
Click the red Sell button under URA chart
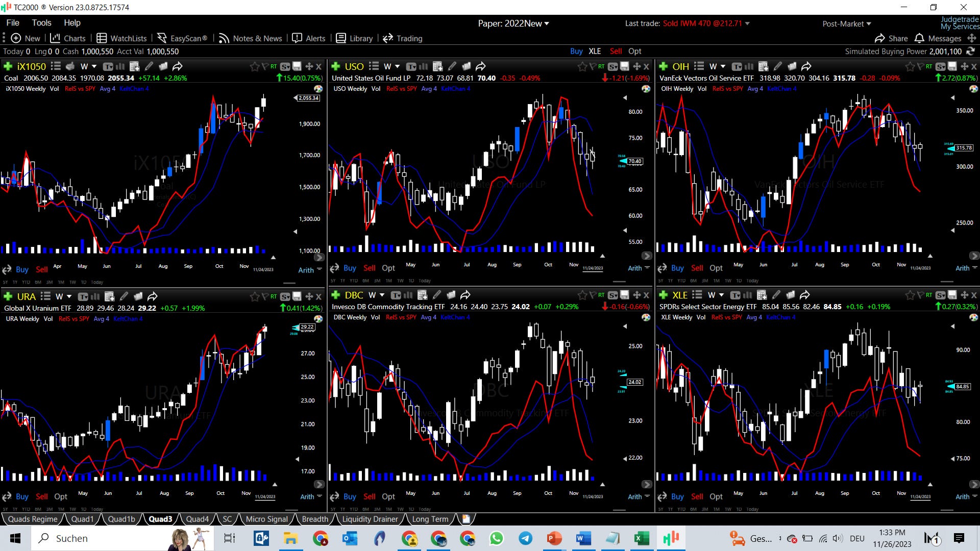42,496
